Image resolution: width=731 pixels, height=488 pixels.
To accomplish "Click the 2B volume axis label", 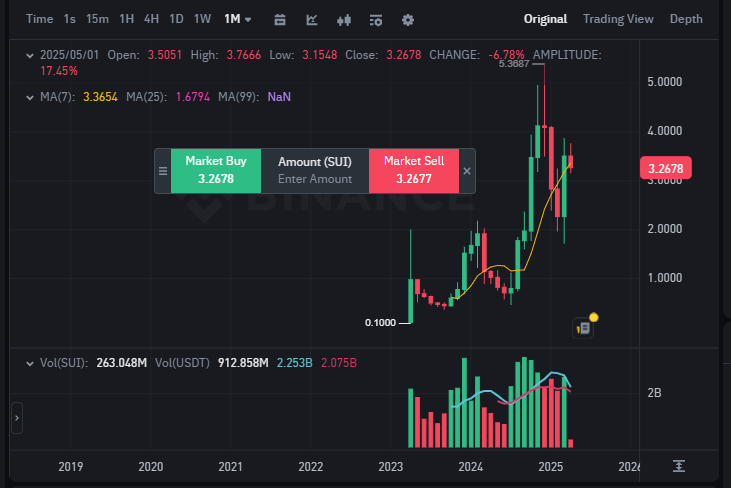I will pyautogui.click(x=655, y=393).
